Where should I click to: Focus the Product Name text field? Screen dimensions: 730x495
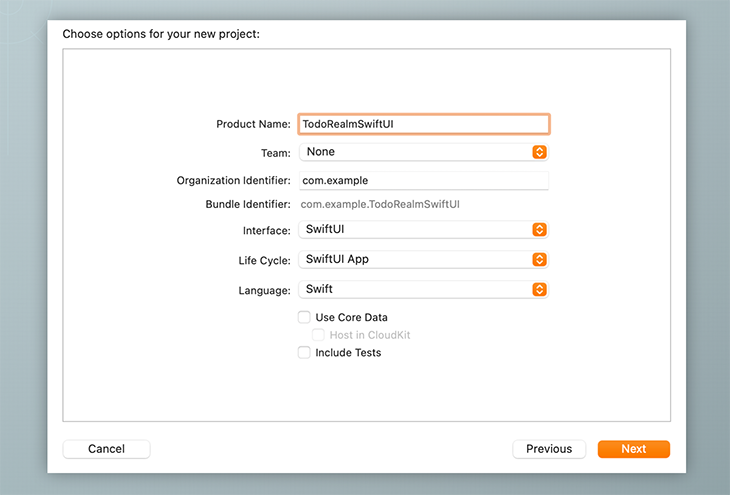[423, 124]
